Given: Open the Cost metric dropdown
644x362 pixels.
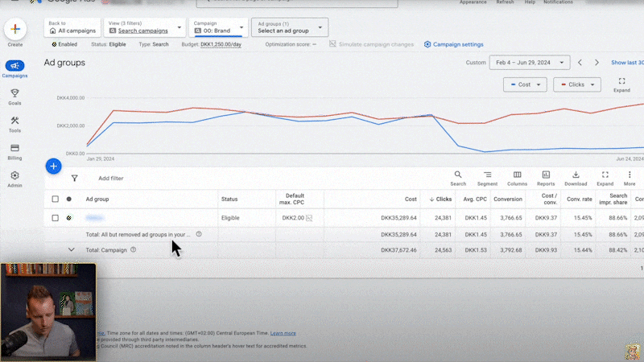Looking at the screenshot, I should pos(526,84).
